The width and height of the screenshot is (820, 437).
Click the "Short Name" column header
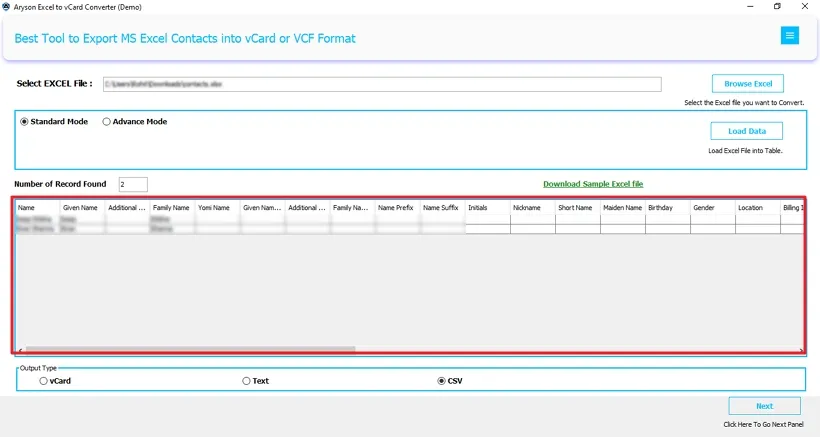coord(577,208)
